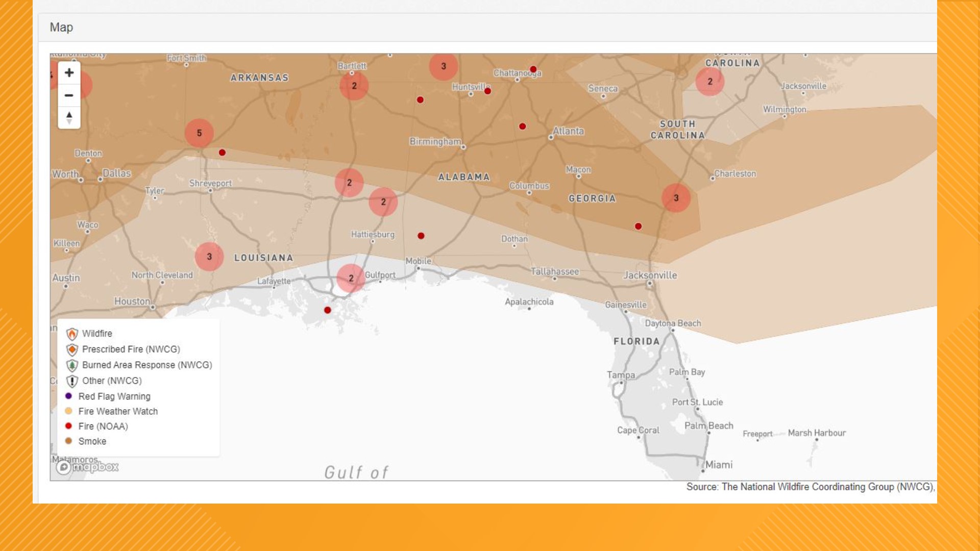Select the fire dot south of Gulfport
980x551 pixels.
pyautogui.click(x=328, y=310)
